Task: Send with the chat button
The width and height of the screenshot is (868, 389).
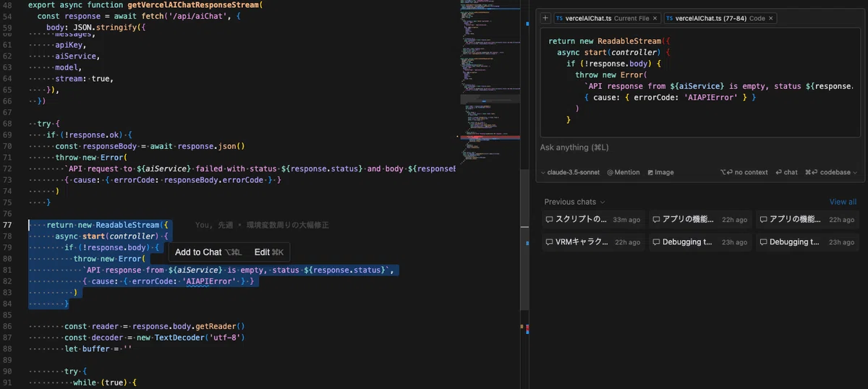Action: 786,172
